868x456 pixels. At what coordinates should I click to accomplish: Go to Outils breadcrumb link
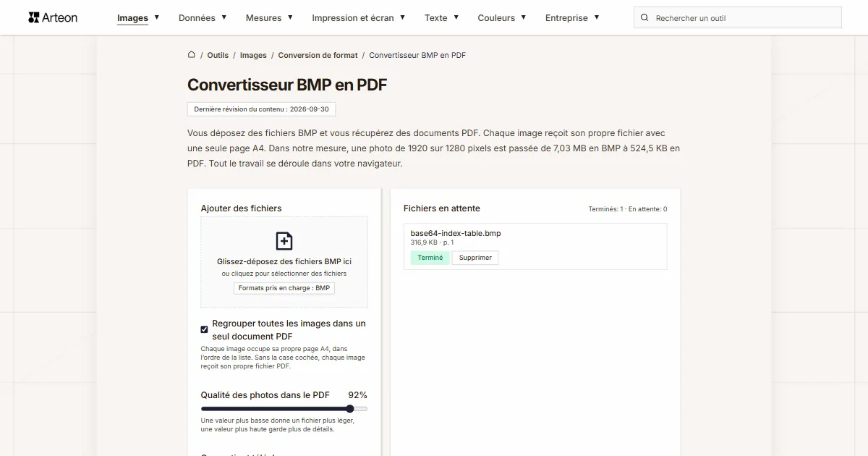[218, 55]
